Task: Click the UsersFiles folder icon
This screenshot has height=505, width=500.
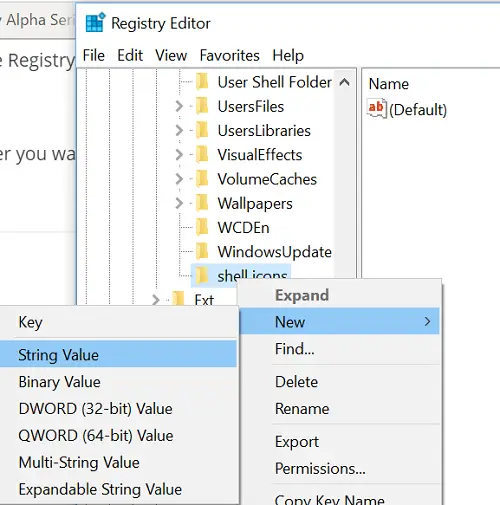Action: (x=202, y=106)
